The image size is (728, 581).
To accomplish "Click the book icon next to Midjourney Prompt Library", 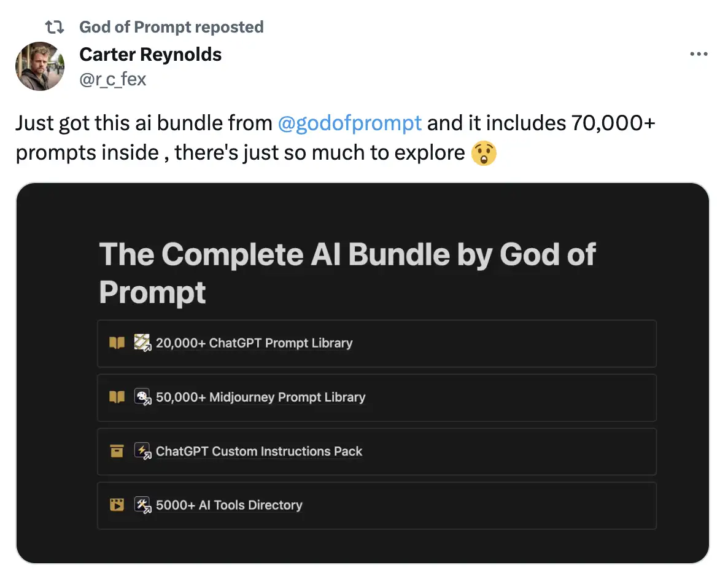I will [x=117, y=397].
